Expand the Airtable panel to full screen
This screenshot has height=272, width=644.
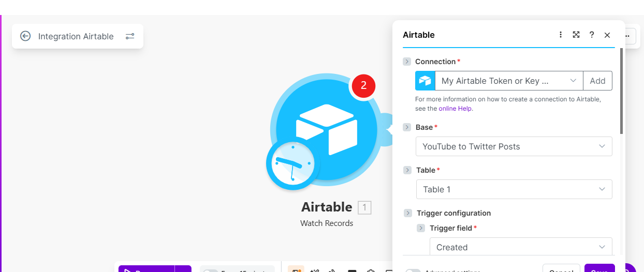pos(576,35)
